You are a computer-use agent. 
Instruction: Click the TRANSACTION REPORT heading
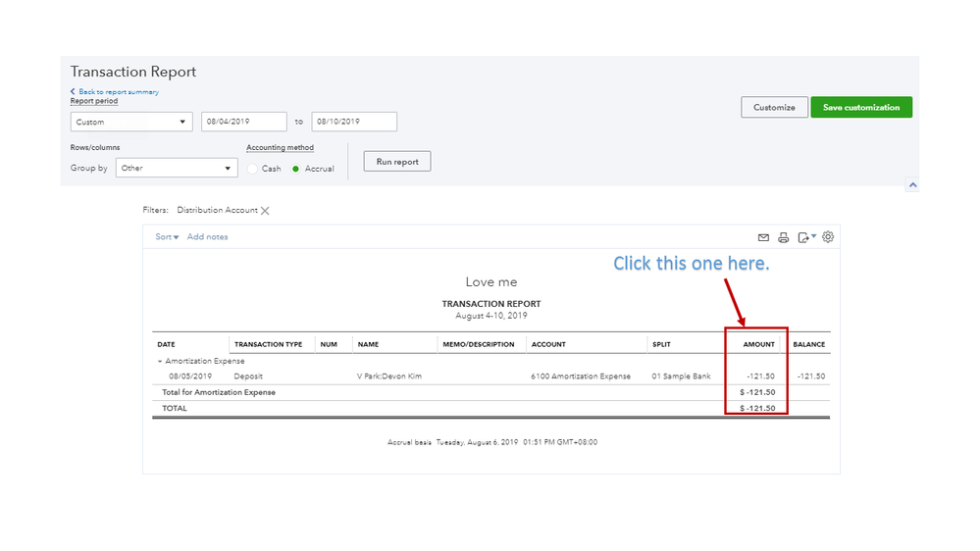491,304
